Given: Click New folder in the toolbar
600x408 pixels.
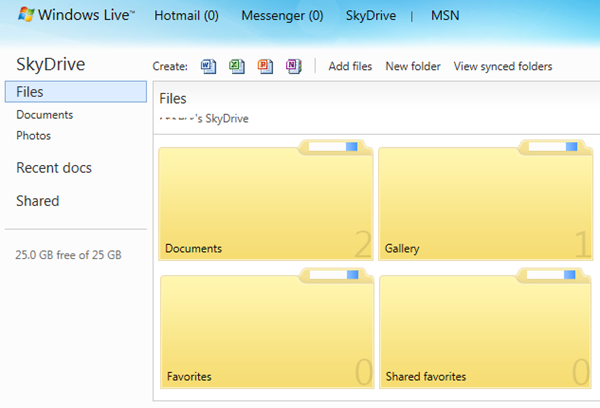Looking at the screenshot, I should tap(412, 66).
